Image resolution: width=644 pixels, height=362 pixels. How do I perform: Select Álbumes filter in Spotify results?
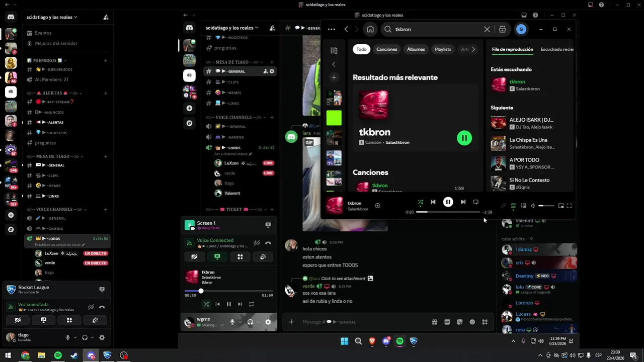click(416, 49)
